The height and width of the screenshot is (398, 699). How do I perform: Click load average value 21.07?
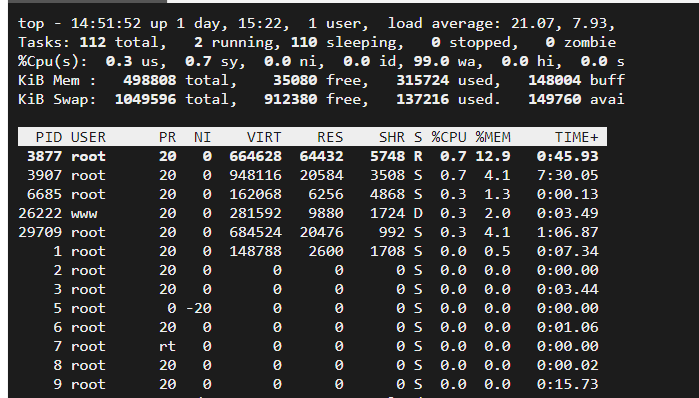pyautogui.click(x=532, y=23)
